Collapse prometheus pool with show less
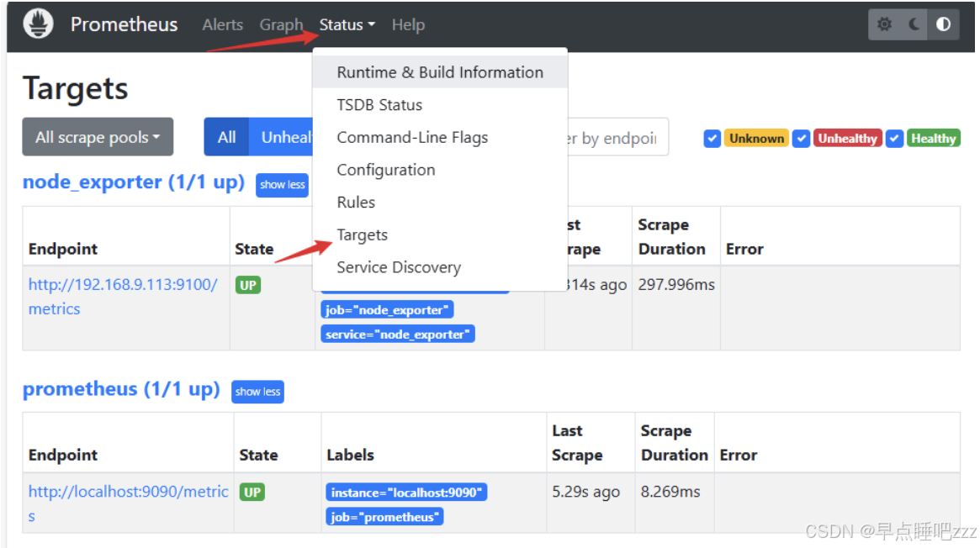Screen dimensions: 980x548 click(x=257, y=392)
